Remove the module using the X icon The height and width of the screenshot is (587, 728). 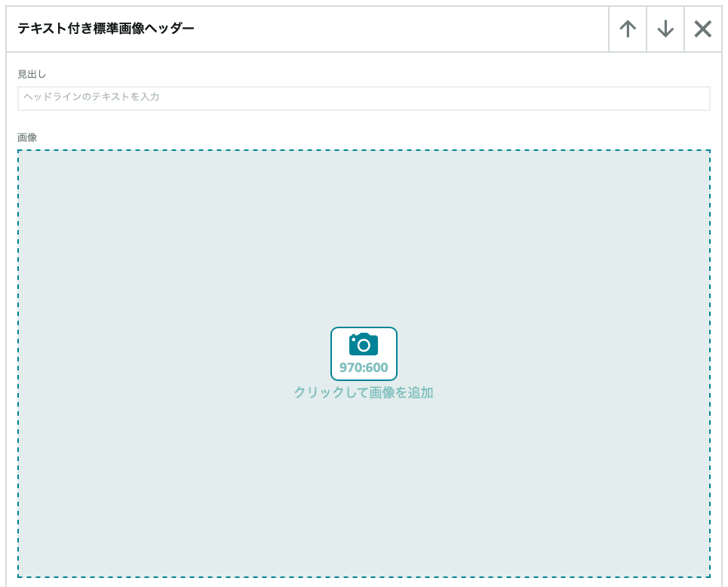coord(703,29)
